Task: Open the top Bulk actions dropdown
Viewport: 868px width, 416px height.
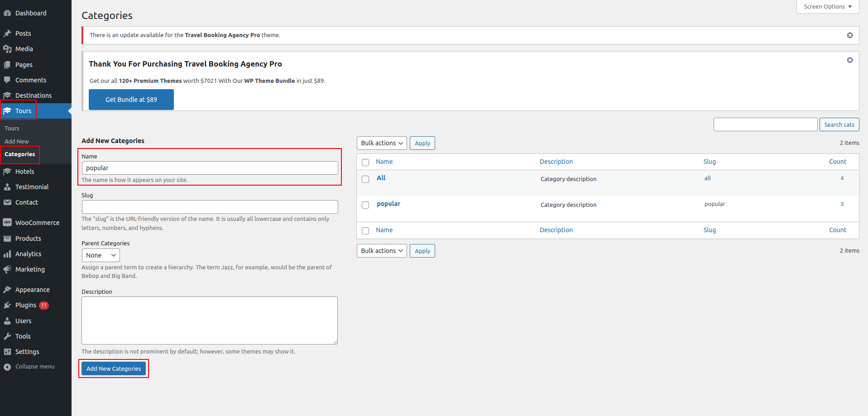Action: tap(382, 143)
